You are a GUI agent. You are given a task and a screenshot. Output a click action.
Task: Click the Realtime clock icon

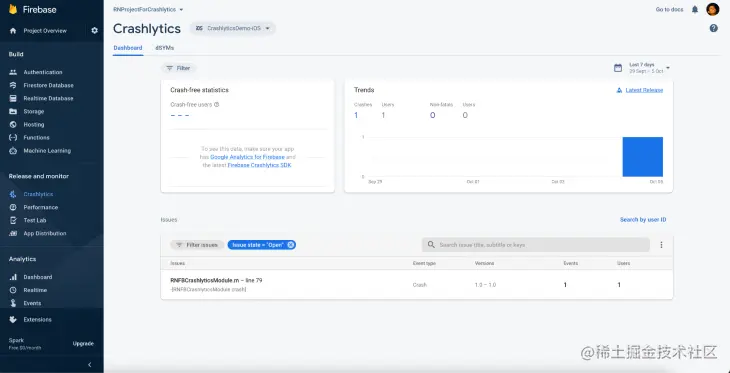tap(13, 290)
